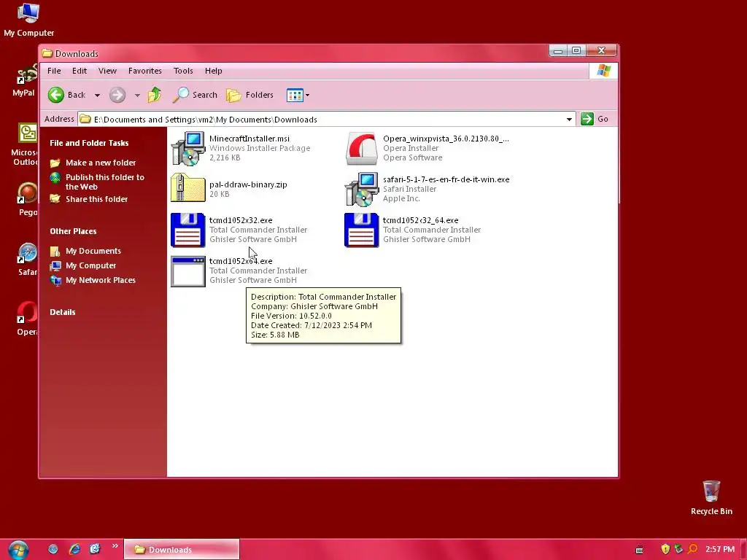Select the MinecraftInstaller.msi file icon

tap(188, 149)
